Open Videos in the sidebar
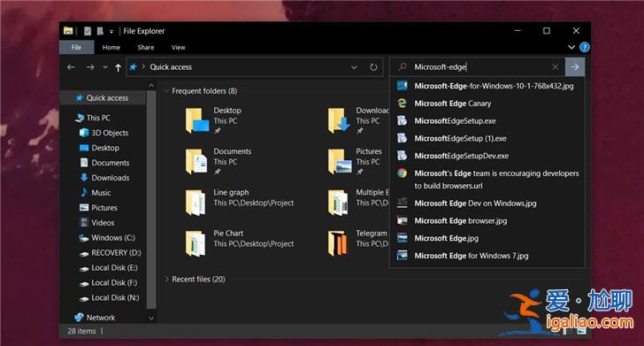644x346 pixels. click(97, 223)
